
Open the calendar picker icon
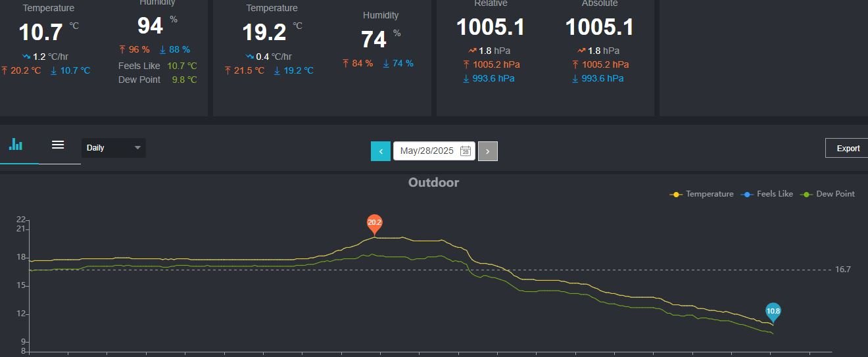[466, 151]
